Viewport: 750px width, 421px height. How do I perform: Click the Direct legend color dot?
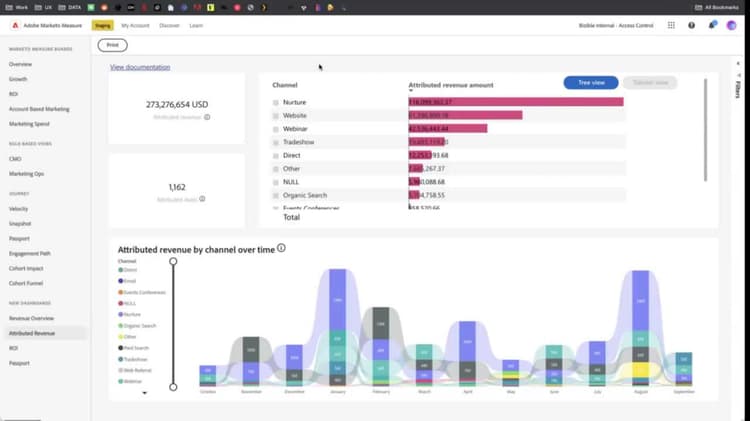click(x=121, y=270)
